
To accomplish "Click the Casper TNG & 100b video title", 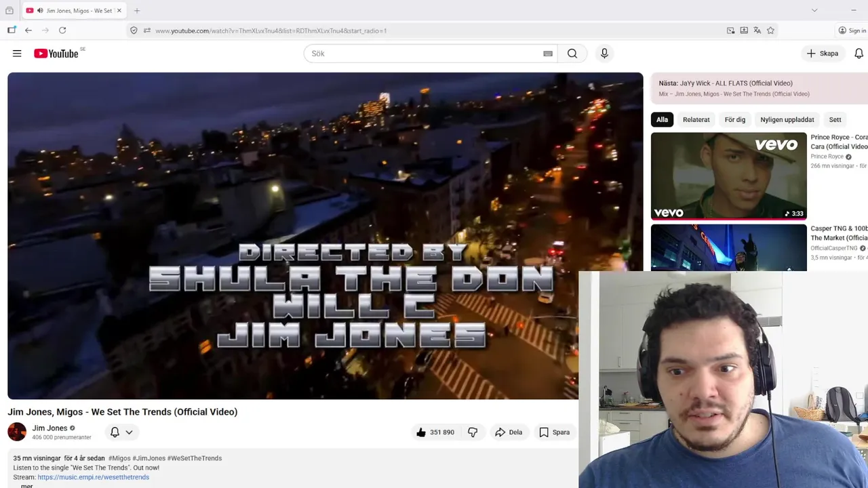I will (x=839, y=233).
